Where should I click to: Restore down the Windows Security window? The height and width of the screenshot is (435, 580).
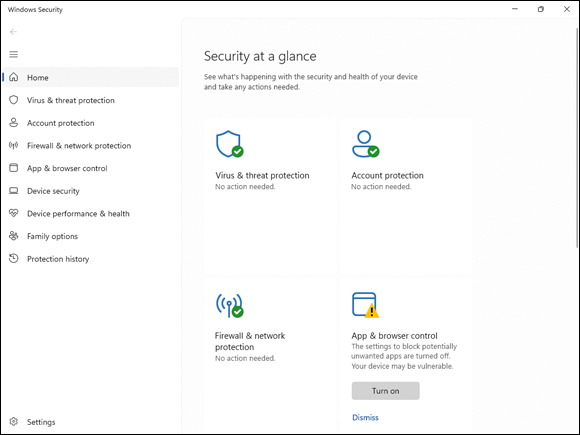click(x=541, y=9)
